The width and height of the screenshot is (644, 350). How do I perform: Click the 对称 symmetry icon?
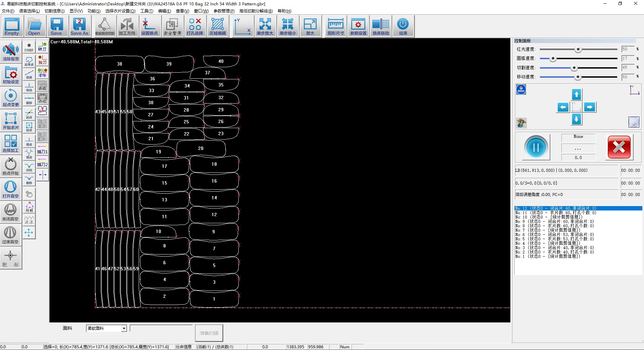click(x=29, y=207)
